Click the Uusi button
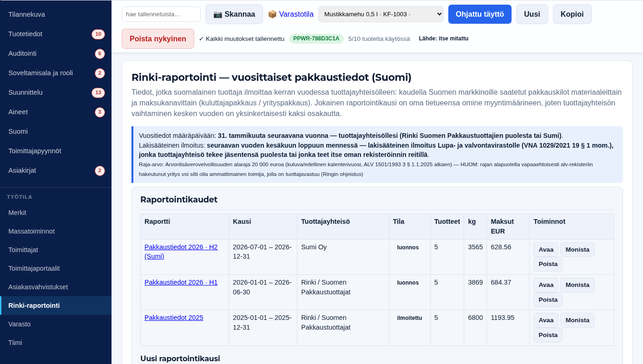 click(x=532, y=14)
